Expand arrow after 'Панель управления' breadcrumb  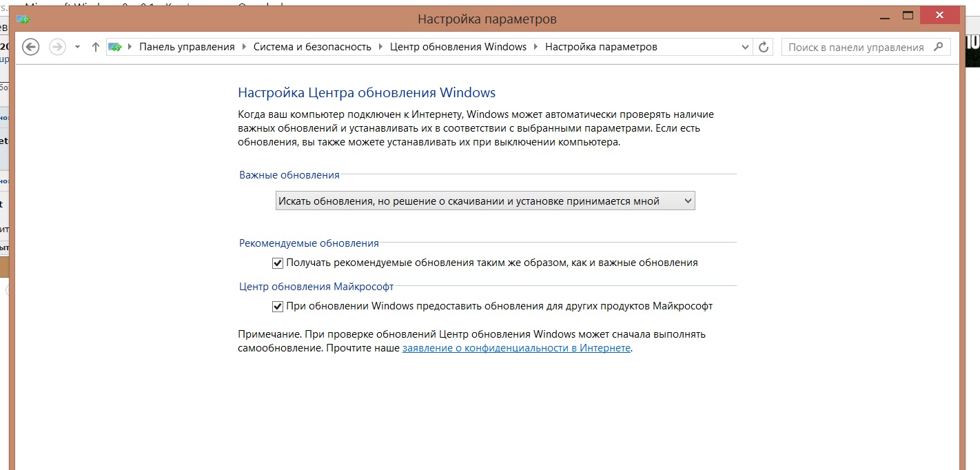pyautogui.click(x=244, y=47)
